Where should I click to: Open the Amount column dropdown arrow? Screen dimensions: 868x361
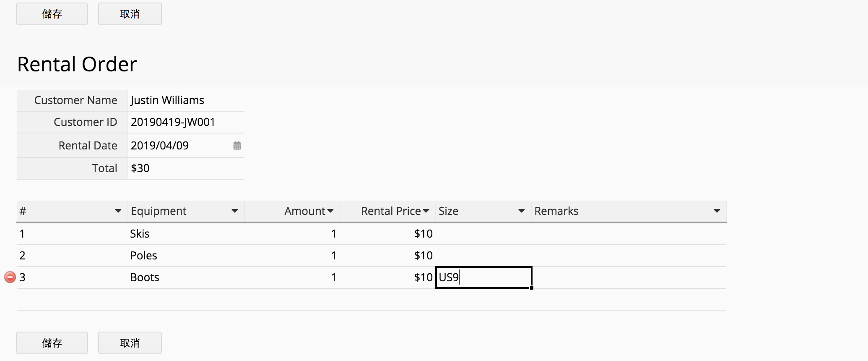(330, 211)
